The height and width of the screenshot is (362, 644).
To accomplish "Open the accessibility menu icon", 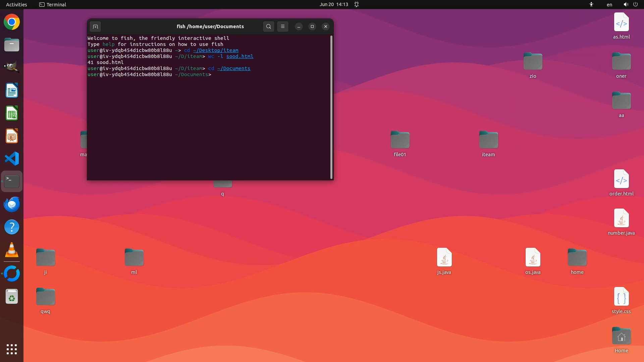I will [x=591, y=4].
